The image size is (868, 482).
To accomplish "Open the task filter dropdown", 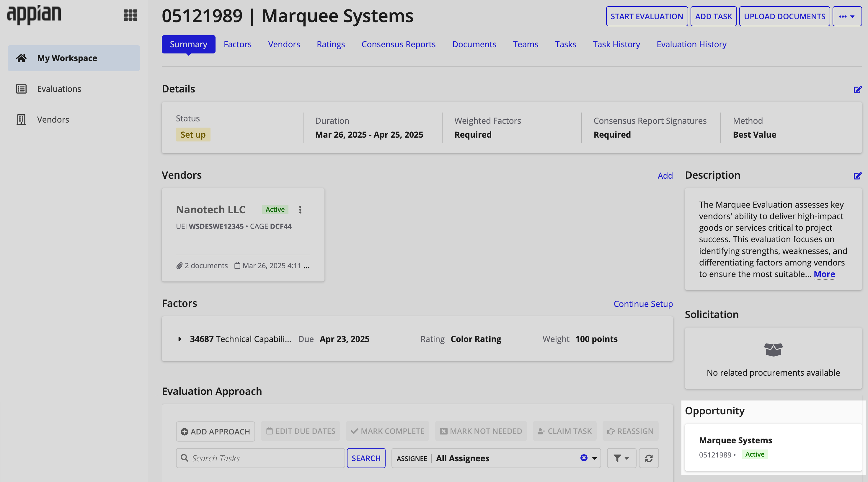I will 621,458.
